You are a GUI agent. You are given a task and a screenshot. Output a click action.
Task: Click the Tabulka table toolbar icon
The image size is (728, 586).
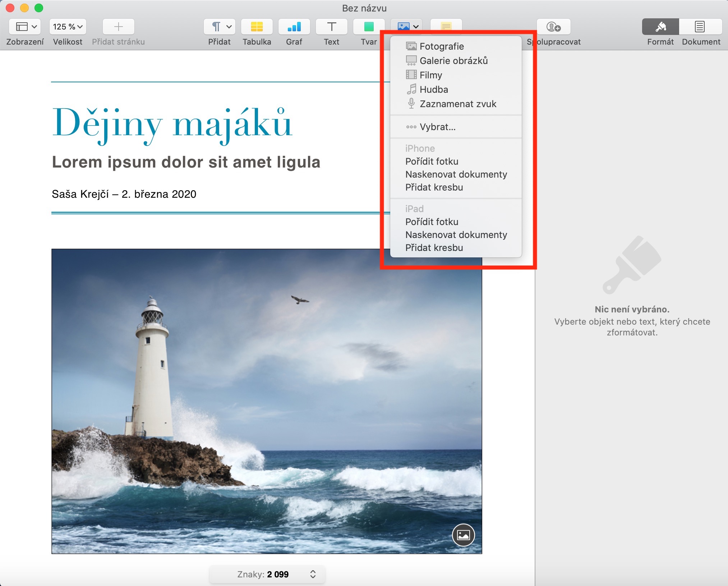point(257,27)
